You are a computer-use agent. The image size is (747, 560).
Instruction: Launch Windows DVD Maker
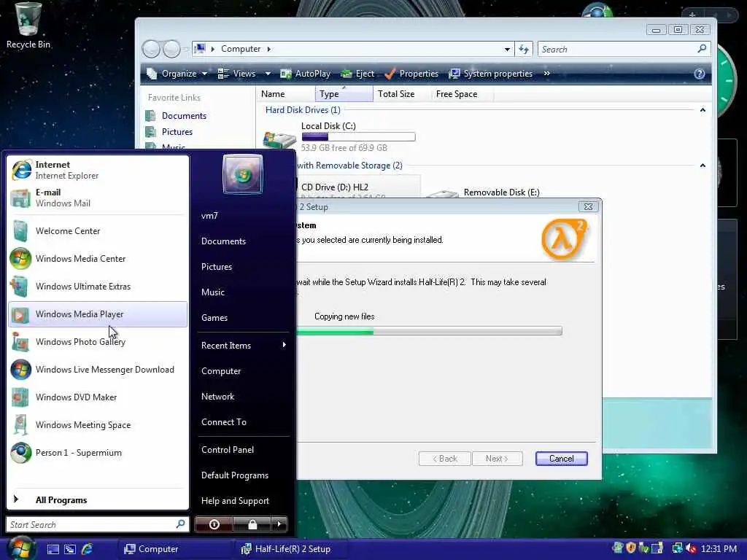(x=98, y=397)
